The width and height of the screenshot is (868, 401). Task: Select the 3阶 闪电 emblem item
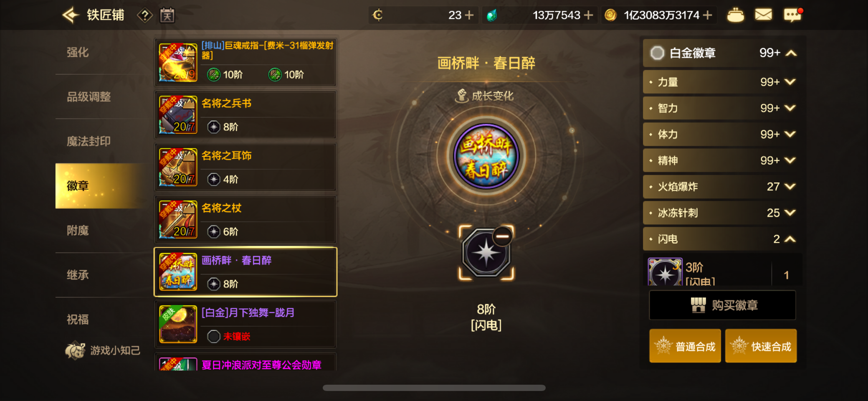point(722,272)
